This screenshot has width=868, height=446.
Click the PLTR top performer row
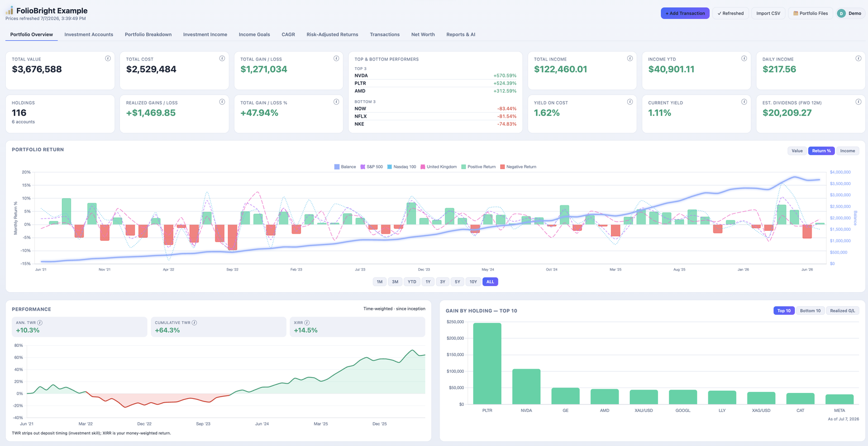435,83
